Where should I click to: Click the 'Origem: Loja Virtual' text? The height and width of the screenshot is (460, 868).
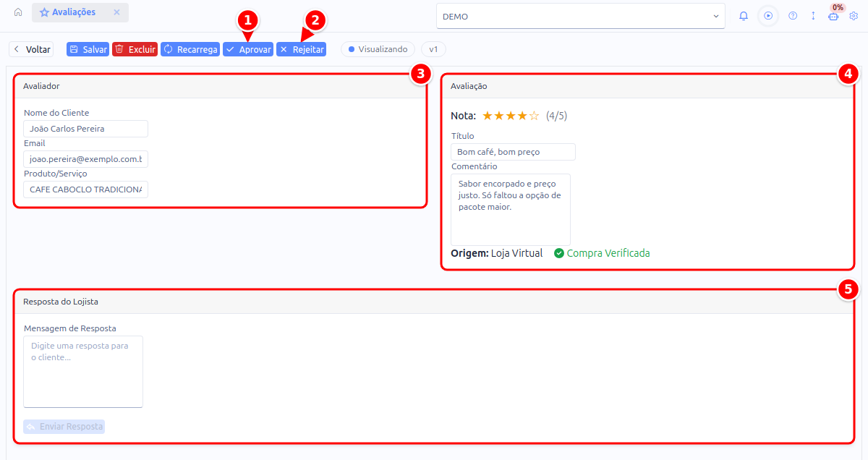(496, 253)
